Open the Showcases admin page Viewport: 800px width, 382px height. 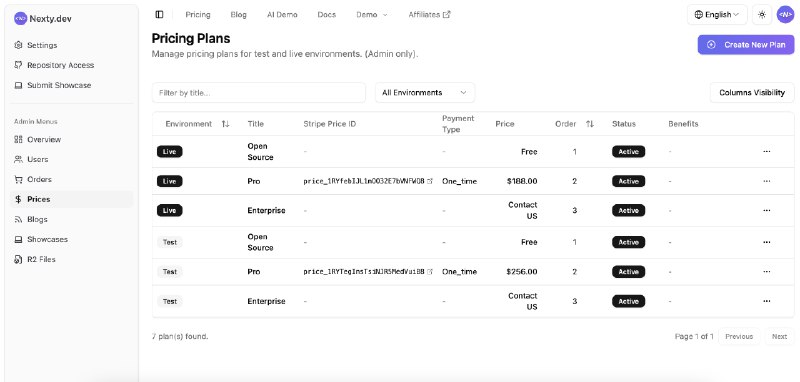(71, 239)
